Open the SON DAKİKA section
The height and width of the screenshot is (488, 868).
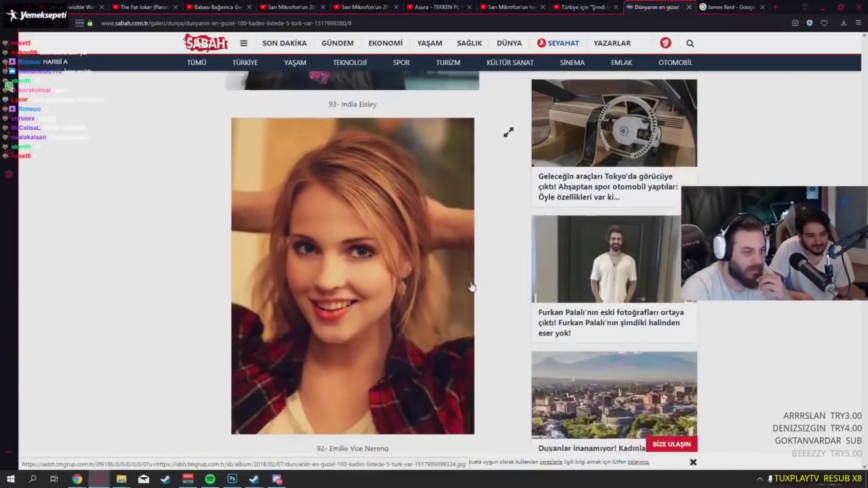[284, 43]
